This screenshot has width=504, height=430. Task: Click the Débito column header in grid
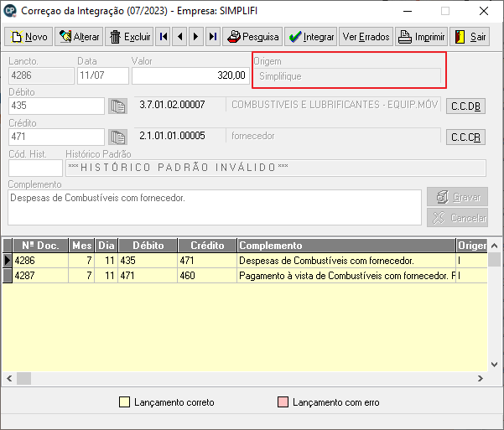tap(148, 246)
